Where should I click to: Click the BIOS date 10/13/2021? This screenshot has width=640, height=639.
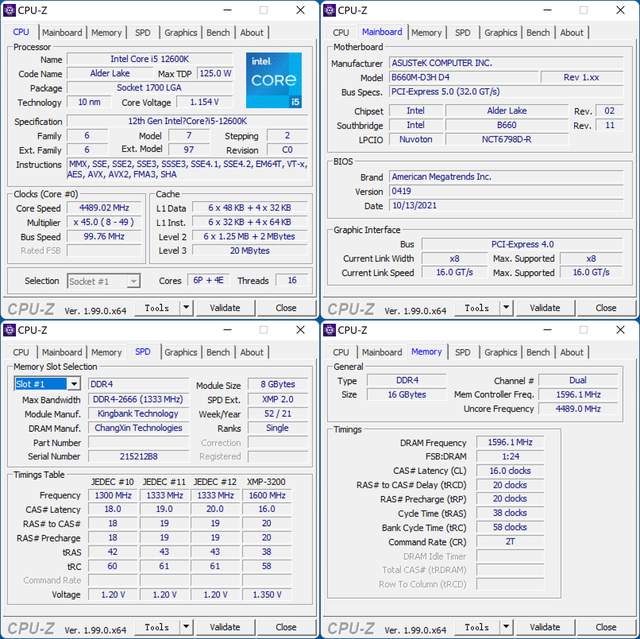(506, 205)
